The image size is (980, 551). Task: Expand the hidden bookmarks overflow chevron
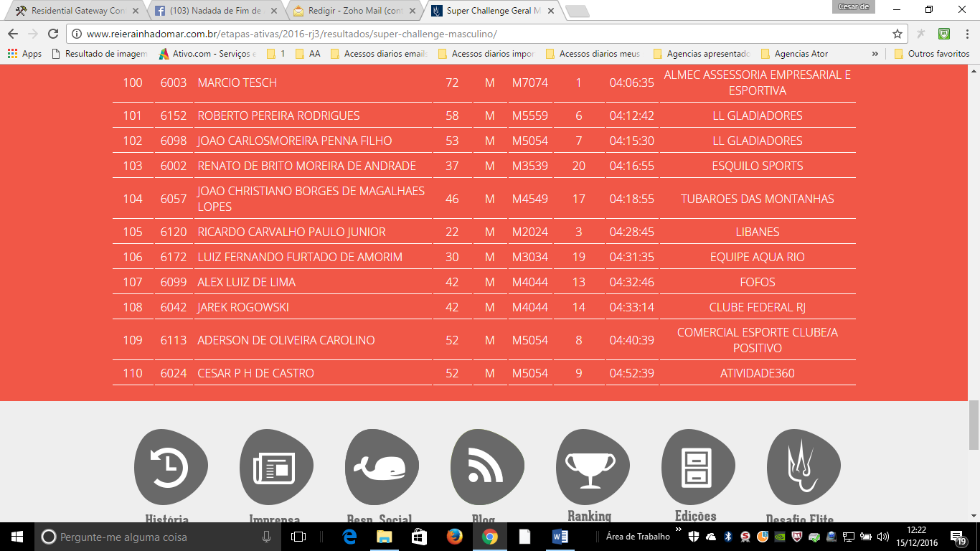click(875, 54)
